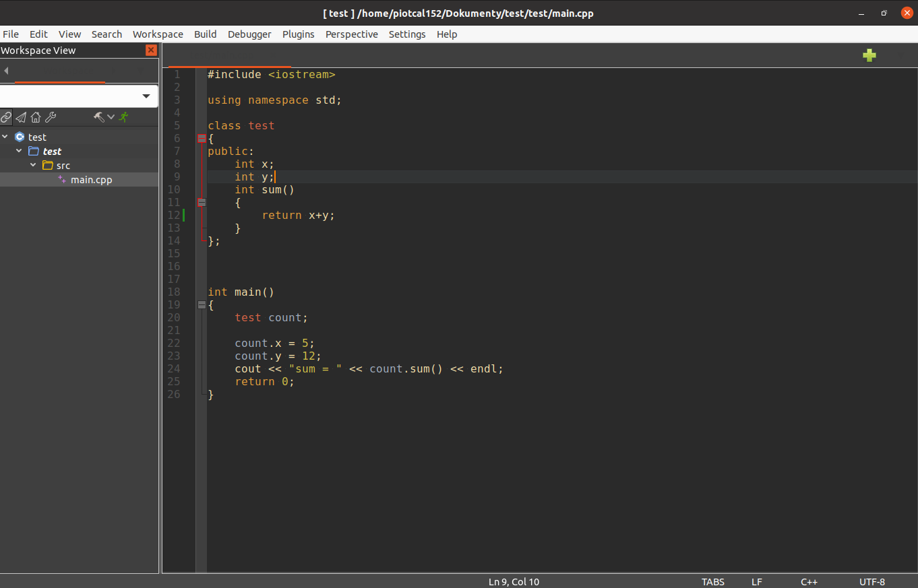This screenshot has width=918, height=588.
Task: Click the 'using namespace std;' code line
Action: pyautogui.click(x=275, y=100)
